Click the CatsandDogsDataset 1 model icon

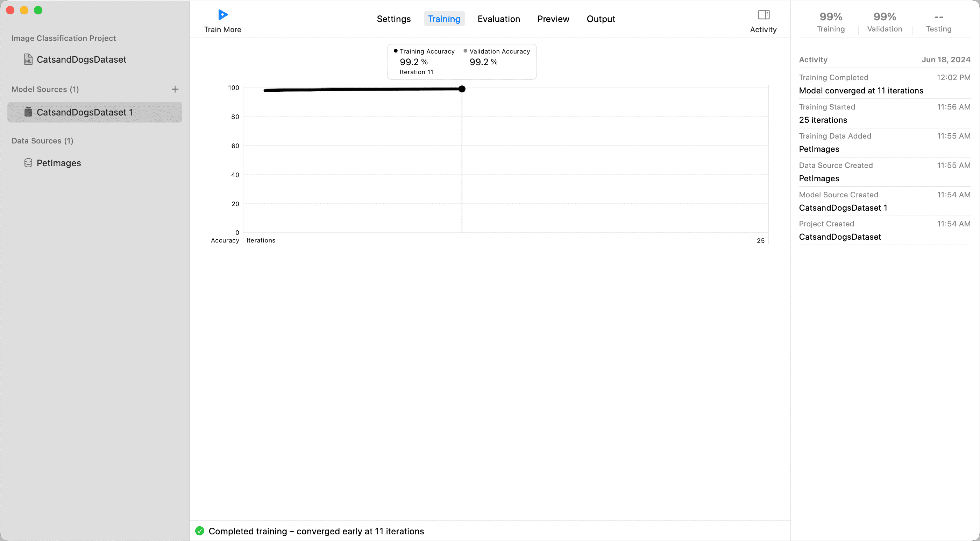tap(28, 112)
